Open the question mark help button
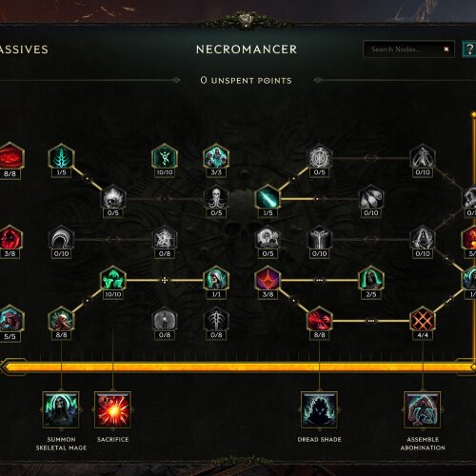Screen dimensions: 476x476 [469, 50]
